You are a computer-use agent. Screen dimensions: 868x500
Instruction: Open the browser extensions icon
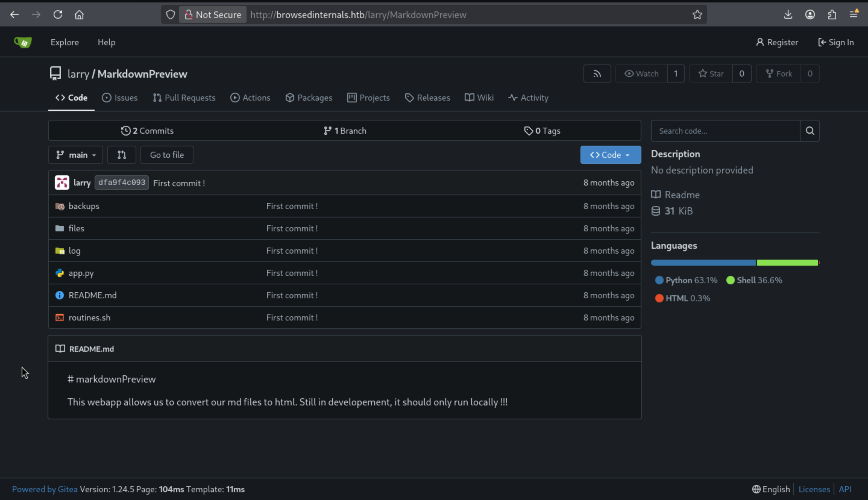[832, 15]
